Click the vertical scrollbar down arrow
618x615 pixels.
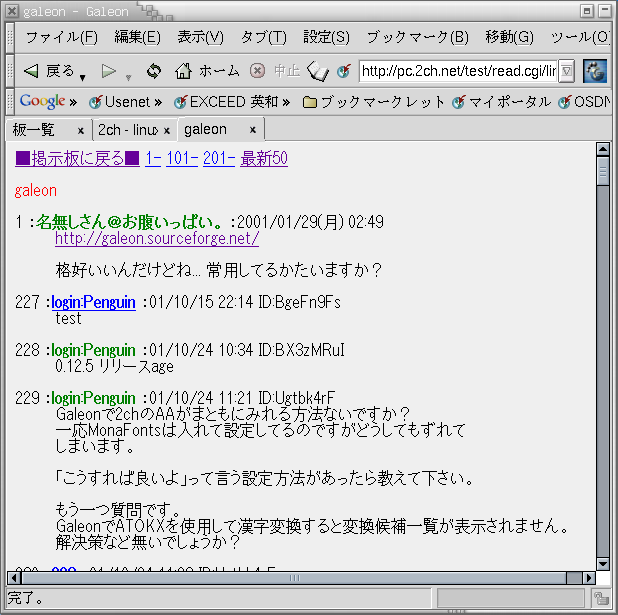pos(603,562)
